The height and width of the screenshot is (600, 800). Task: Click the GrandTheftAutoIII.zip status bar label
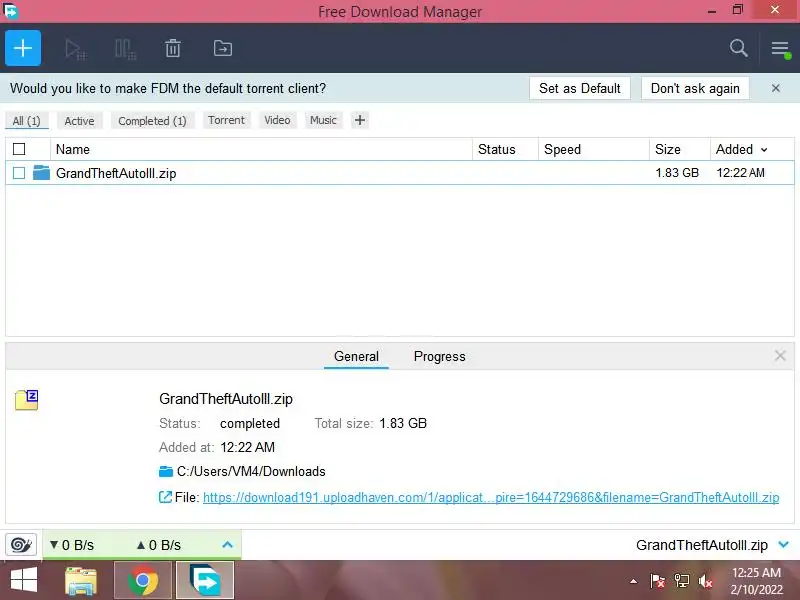coord(702,545)
